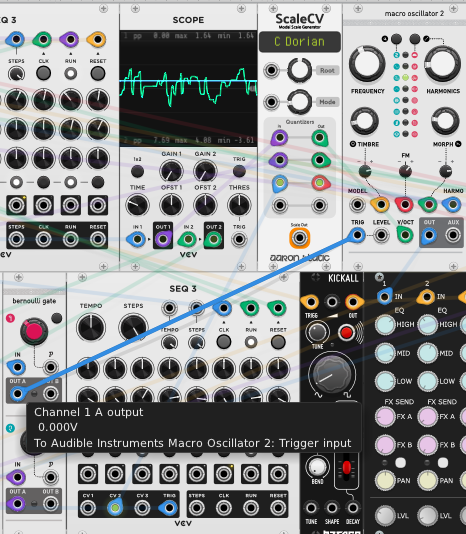Click the channel 1 HIGH EQ knob

(x=385, y=325)
